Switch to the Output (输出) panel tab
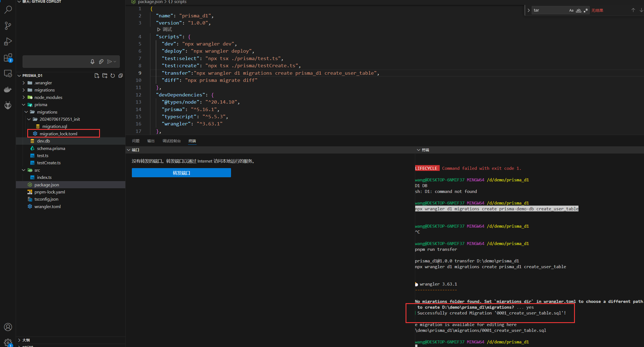This screenshot has width=644, height=347. [x=151, y=141]
